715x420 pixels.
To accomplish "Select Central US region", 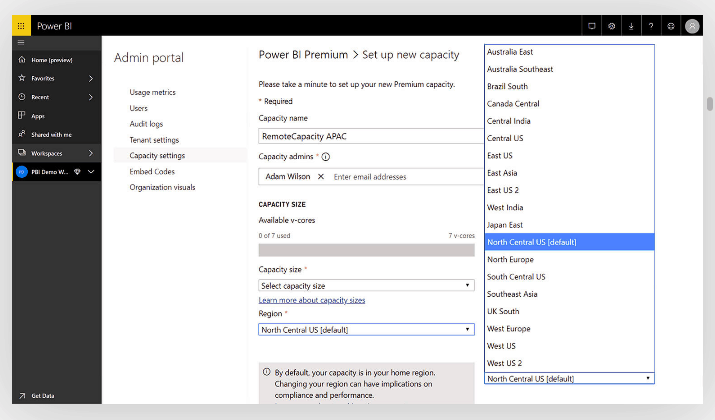I will [x=569, y=138].
